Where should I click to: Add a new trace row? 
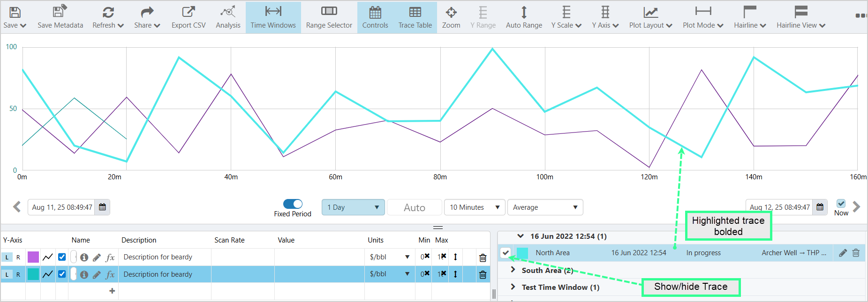point(112,291)
